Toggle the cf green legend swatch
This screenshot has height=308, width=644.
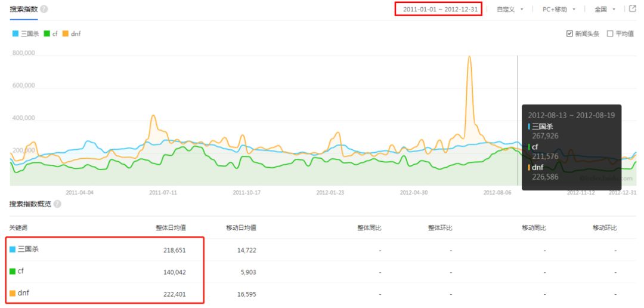pyautogui.click(x=47, y=33)
